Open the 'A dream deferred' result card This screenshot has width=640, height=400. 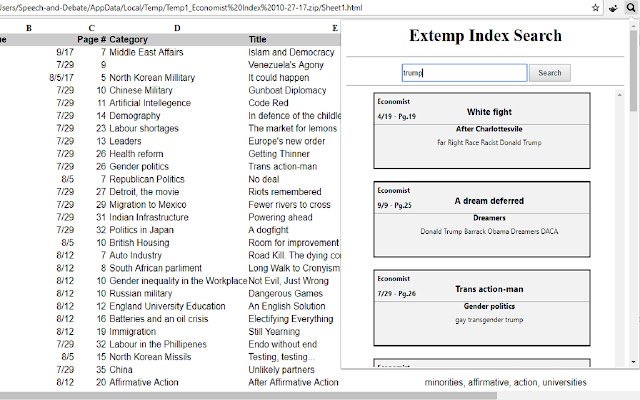pyautogui.click(x=482, y=219)
